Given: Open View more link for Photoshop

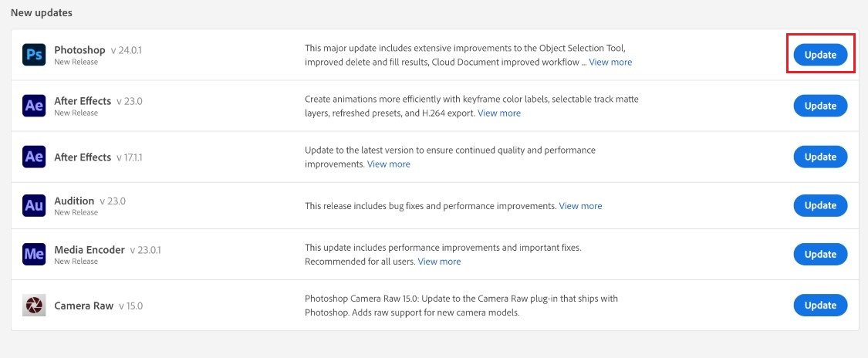Looking at the screenshot, I should click(610, 62).
